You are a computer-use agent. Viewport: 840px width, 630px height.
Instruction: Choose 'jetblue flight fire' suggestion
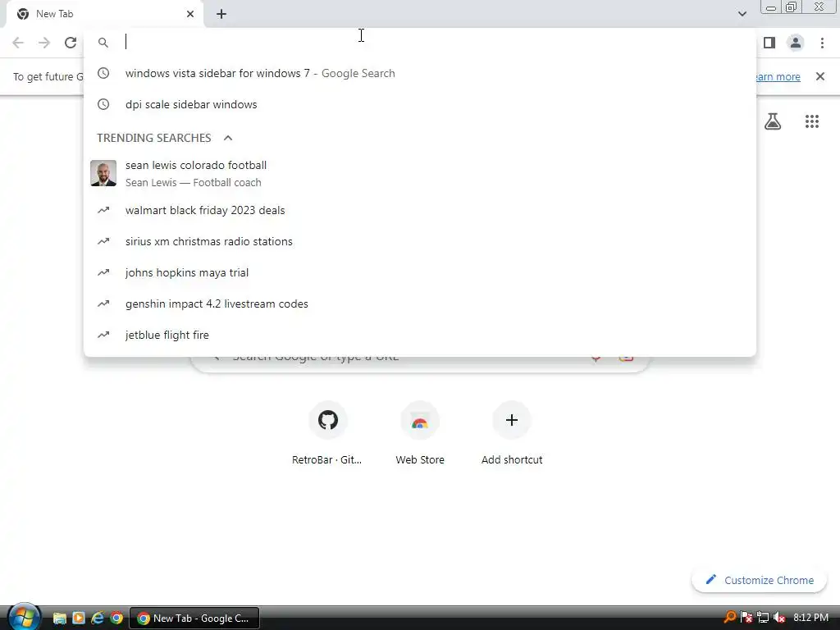[419, 335]
